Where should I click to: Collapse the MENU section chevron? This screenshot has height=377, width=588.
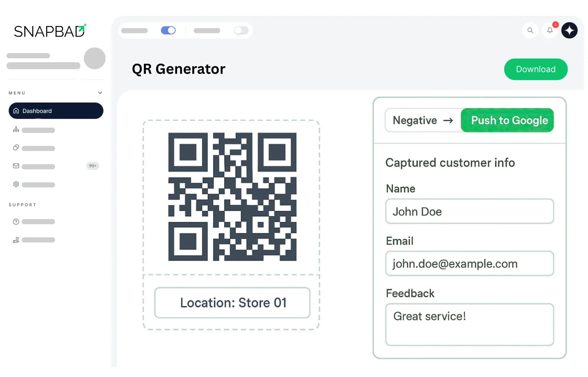tap(100, 93)
